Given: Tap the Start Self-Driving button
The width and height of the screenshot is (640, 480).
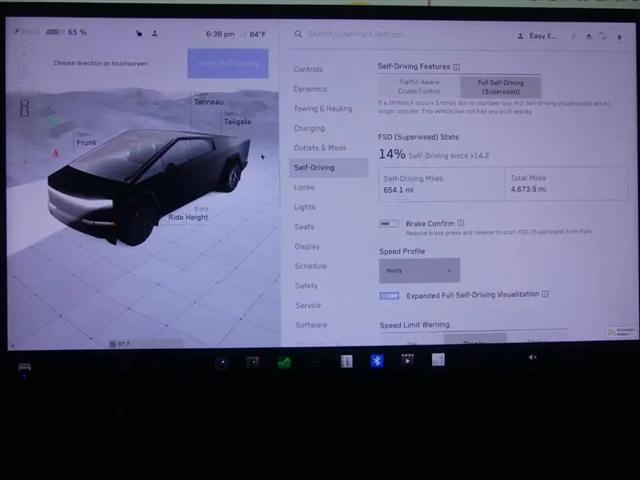Looking at the screenshot, I should (x=228, y=63).
